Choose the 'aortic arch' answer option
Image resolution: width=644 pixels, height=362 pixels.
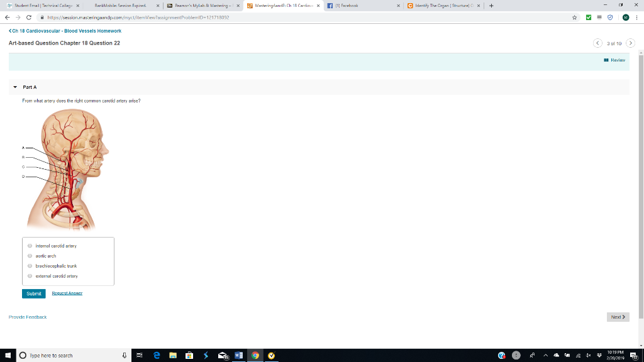[x=30, y=256]
